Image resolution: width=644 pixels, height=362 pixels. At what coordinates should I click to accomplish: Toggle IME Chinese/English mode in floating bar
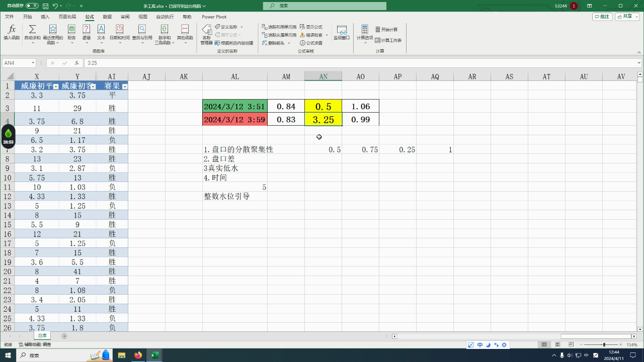coord(479,344)
